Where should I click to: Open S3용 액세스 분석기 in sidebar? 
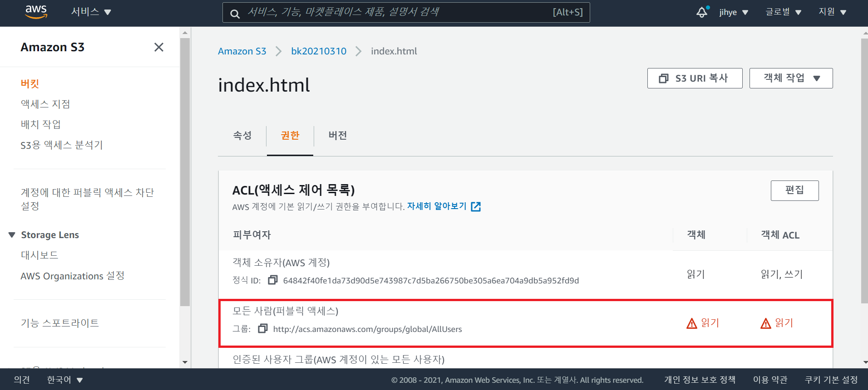pyautogui.click(x=62, y=145)
